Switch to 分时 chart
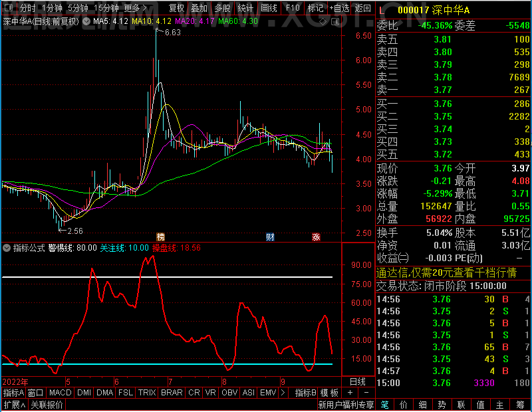Viewport: 532px width, 412px height. click(x=27, y=8)
